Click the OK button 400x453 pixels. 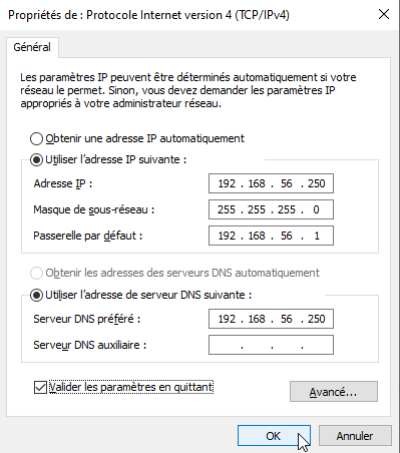coord(274,436)
